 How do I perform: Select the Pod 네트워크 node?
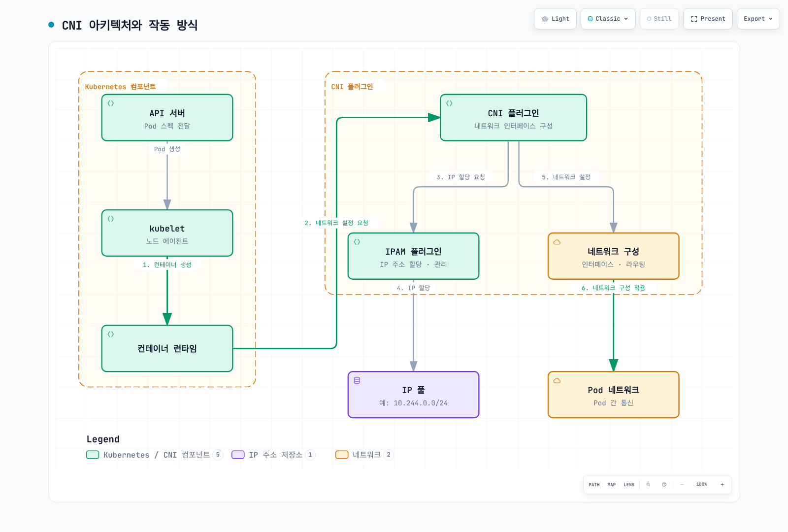613,395
